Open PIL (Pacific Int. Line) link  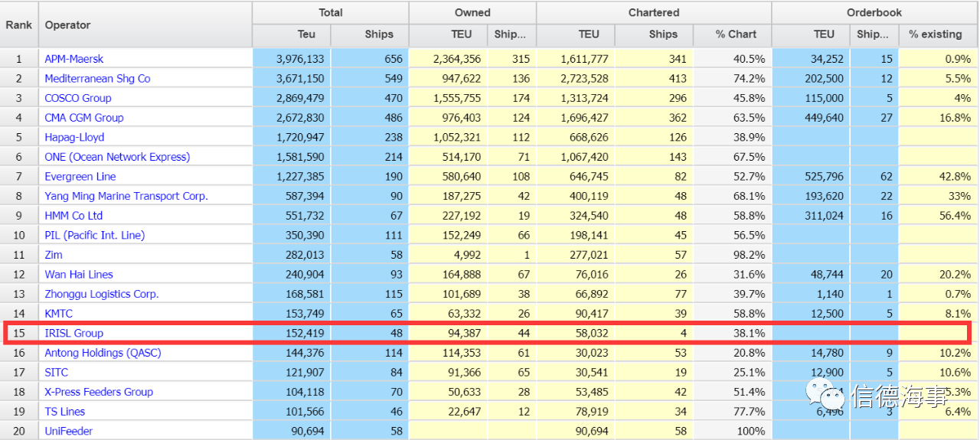pos(94,235)
